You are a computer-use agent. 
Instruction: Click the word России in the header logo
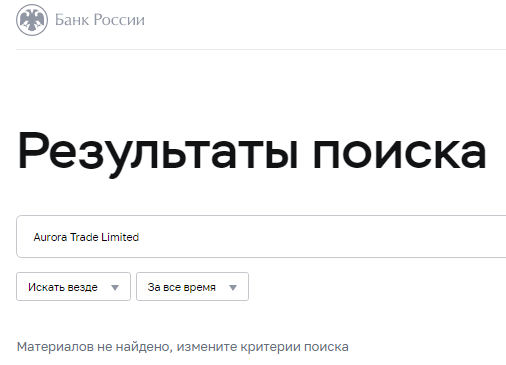pos(119,20)
